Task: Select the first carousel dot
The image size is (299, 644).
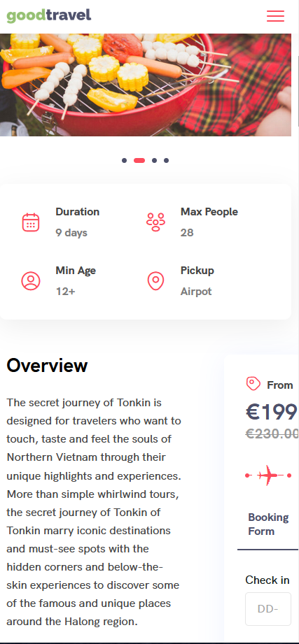Action: pyautogui.click(x=124, y=161)
